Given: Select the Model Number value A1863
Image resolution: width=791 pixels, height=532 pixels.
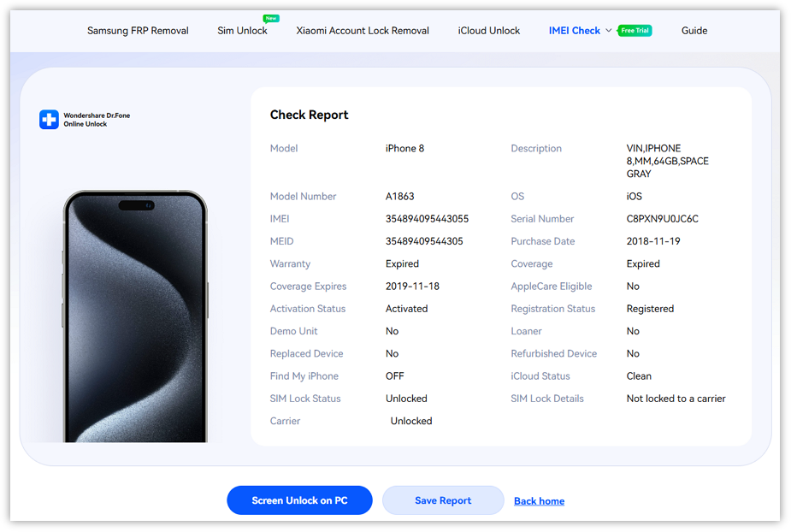Looking at the screenshot, I should pos(399,197).
